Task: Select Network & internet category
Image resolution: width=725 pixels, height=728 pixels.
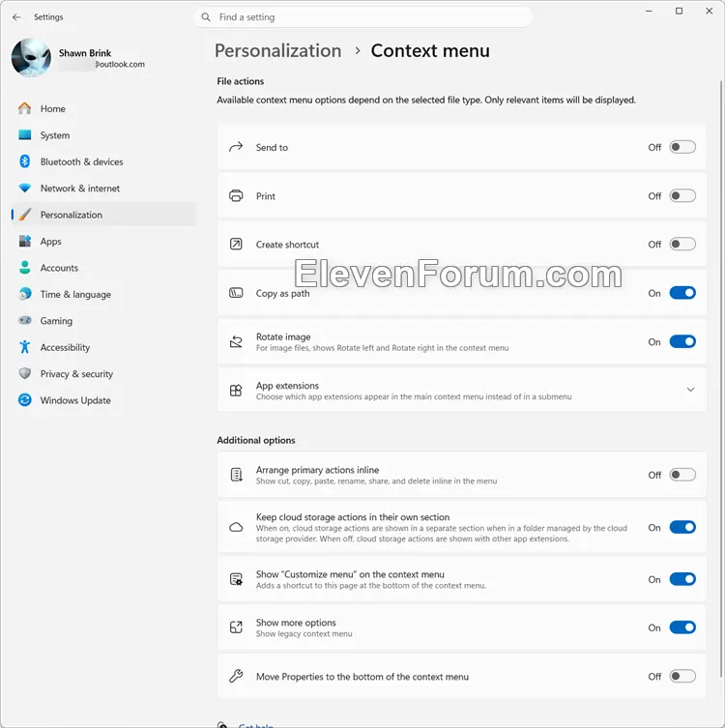Action: (104, 188)
